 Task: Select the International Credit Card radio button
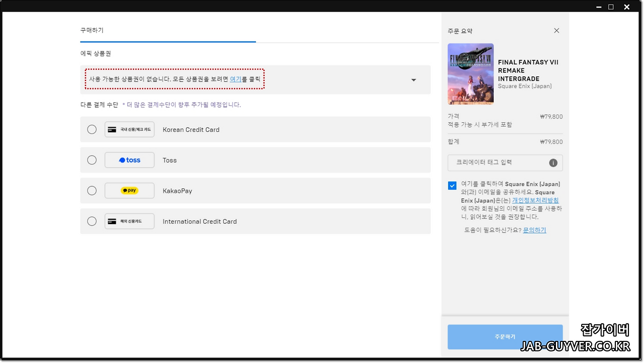92,221
